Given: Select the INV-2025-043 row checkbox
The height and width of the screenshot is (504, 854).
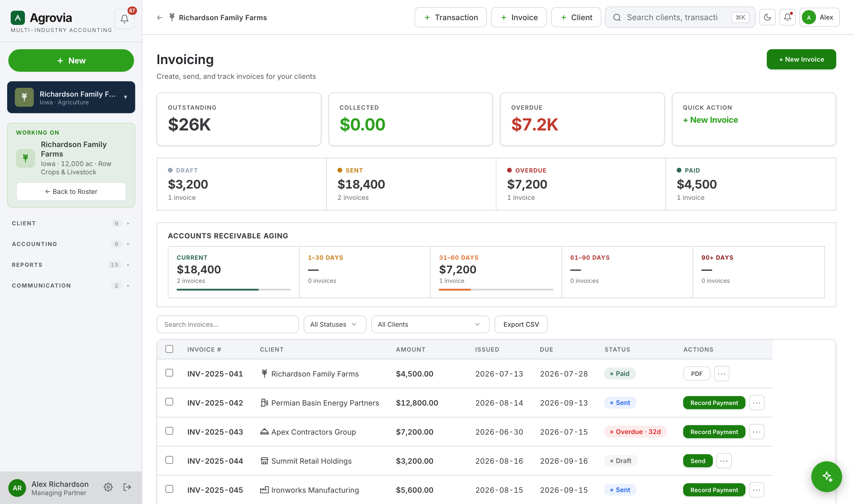Looking at the screenshot, I should [x=169, y=431].
